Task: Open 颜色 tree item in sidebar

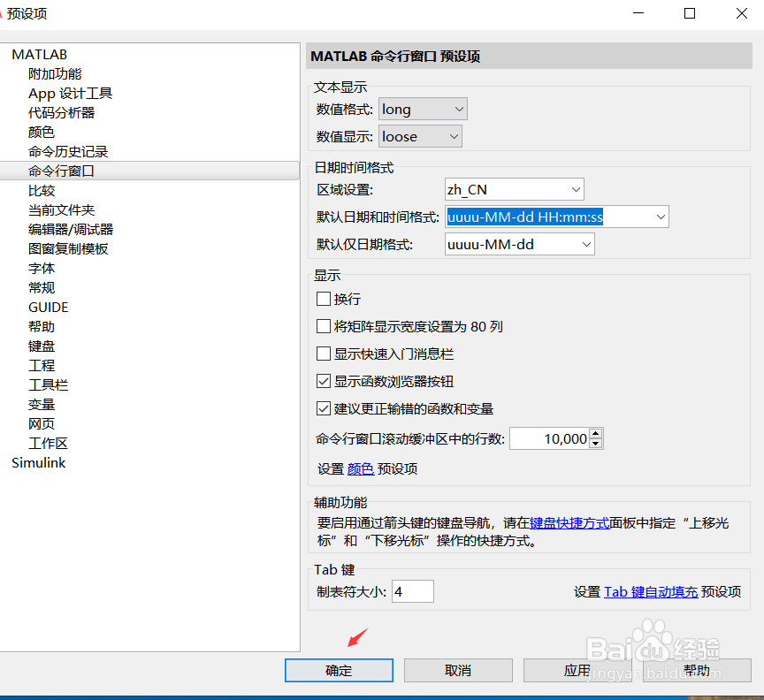Action: click(x=42, y=133)
